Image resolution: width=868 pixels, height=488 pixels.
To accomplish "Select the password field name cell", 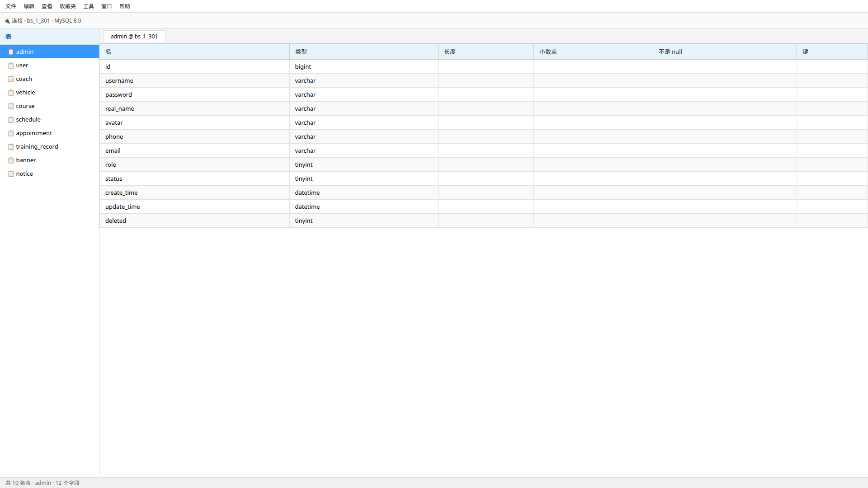I will (194, 94).
